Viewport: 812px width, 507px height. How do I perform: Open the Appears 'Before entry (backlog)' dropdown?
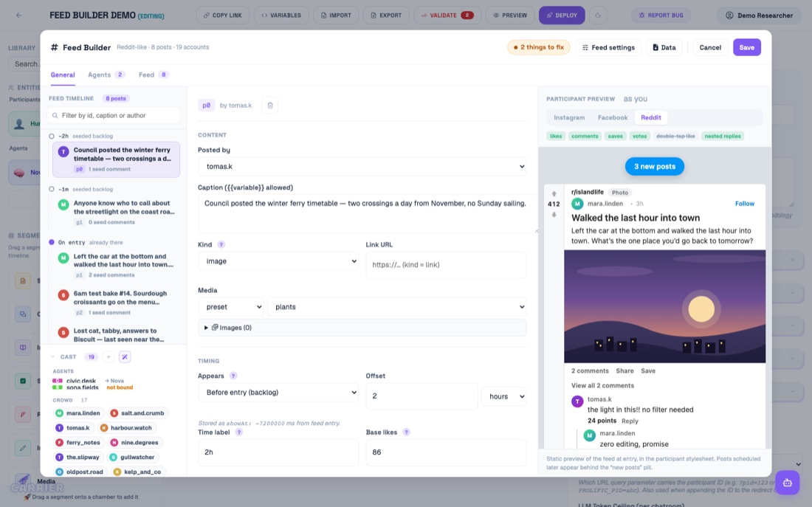coord(278,392)
